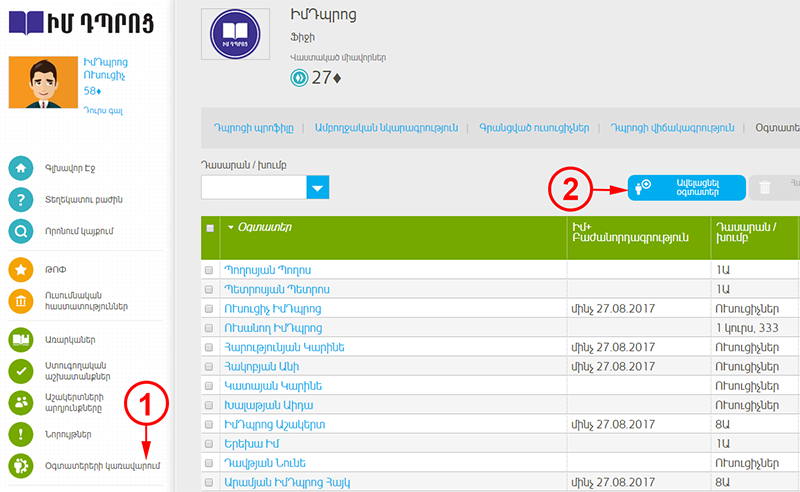Viewport: 800px width, 492px height.
Task: Open the question mark Տեղեկատու բաժին icon
Action: [21, 199]
